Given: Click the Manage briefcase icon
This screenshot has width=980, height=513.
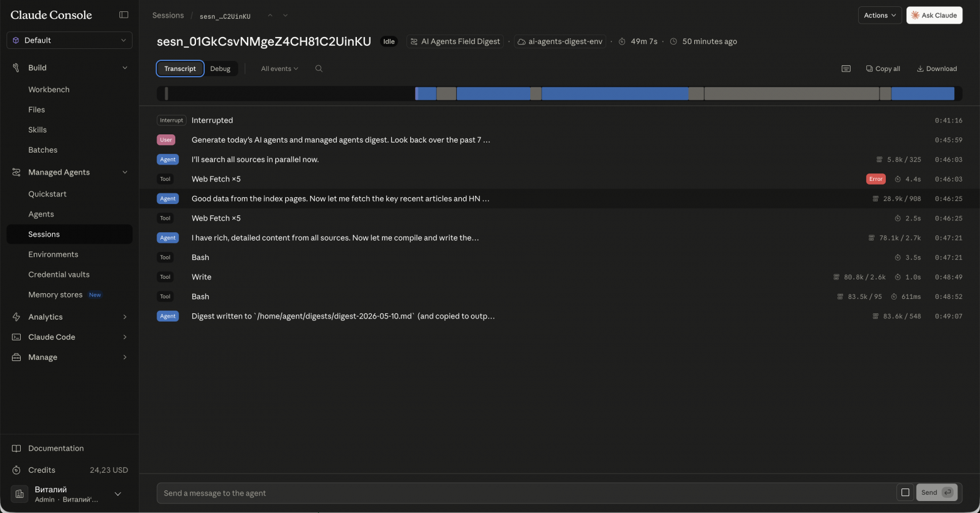Looking at the screenshot, I should click(x=16, y=357).
